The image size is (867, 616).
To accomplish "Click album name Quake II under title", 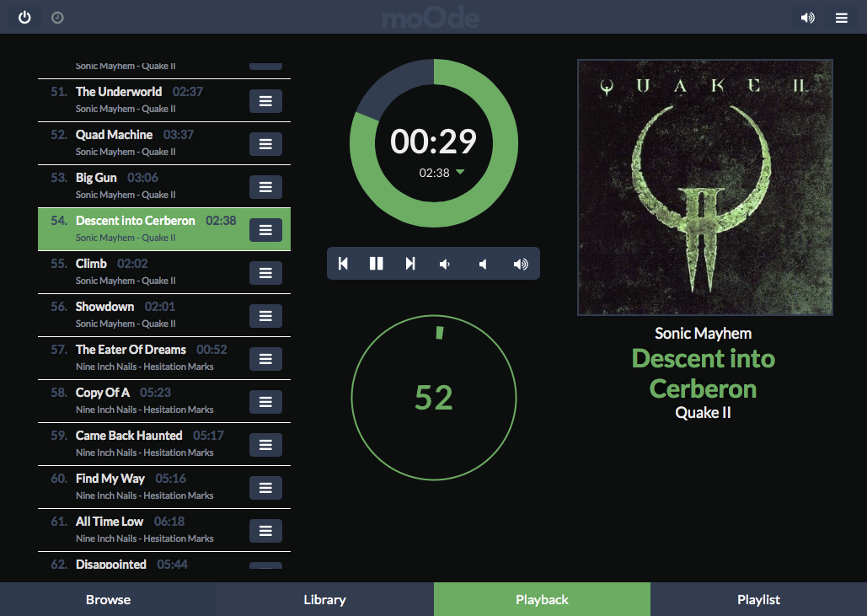I will 703,413.
